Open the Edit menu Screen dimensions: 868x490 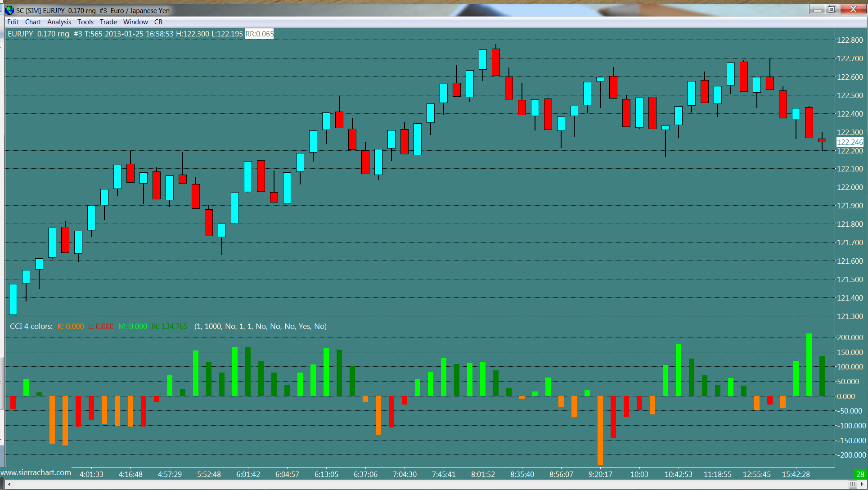point(13,22)
